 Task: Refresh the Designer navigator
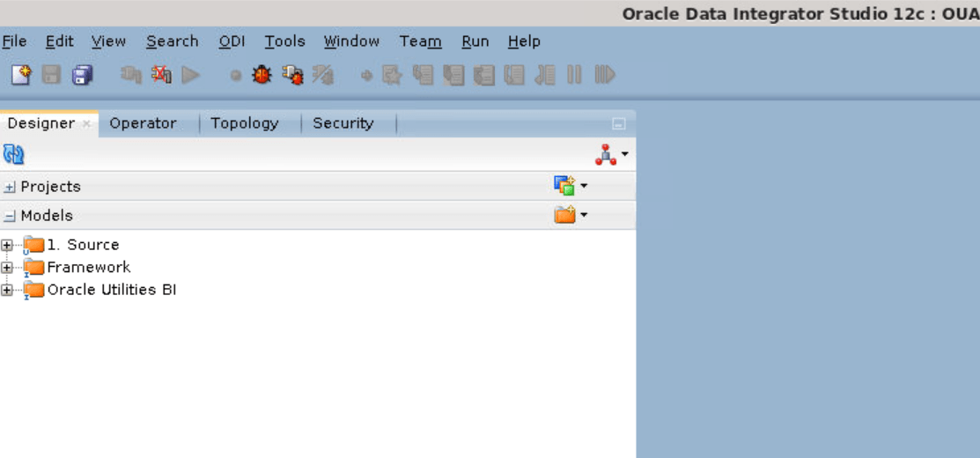14,154
